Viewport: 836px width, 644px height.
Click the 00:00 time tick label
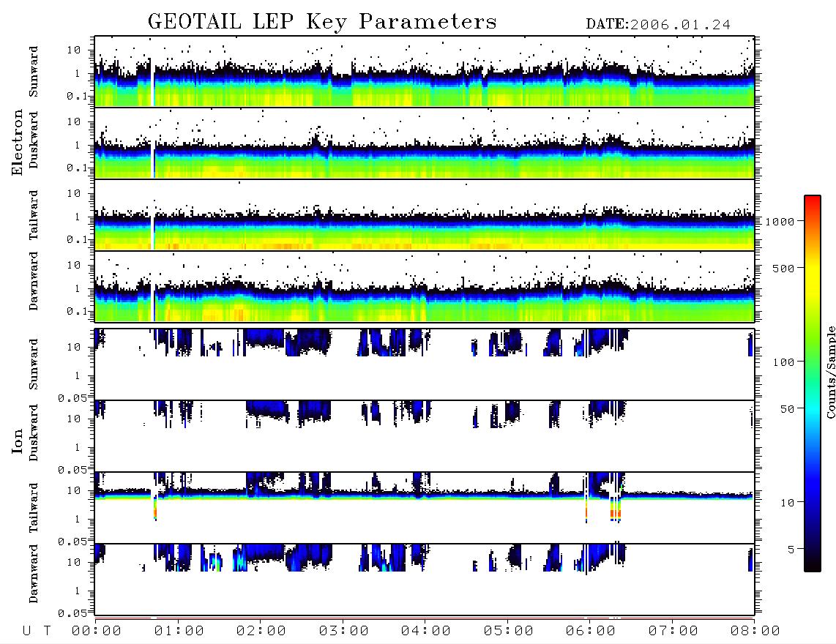(97, 632)
